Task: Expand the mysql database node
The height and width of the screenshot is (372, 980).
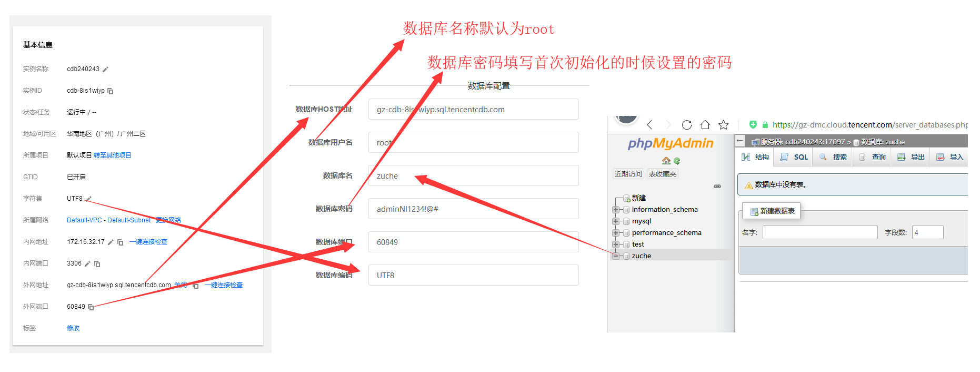Action: [615, 221]
